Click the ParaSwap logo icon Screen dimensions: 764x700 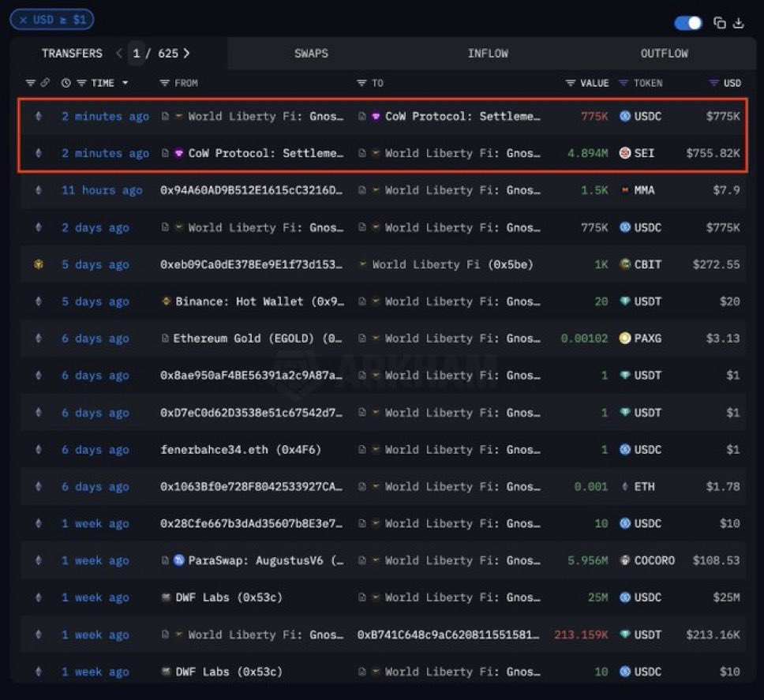pyautogui.click(x=179, y=560)
